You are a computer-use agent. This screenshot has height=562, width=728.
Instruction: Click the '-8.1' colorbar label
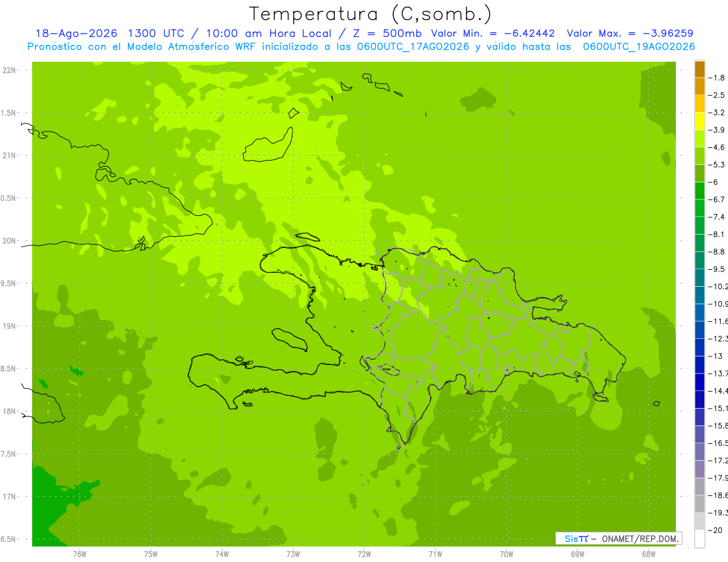716,235
